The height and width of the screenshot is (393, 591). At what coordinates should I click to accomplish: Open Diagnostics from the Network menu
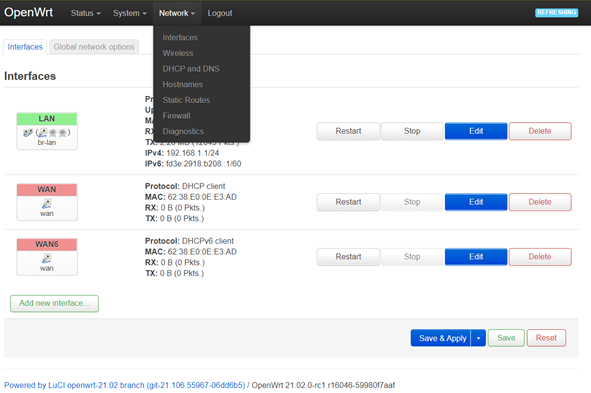(x=183, y=132)
